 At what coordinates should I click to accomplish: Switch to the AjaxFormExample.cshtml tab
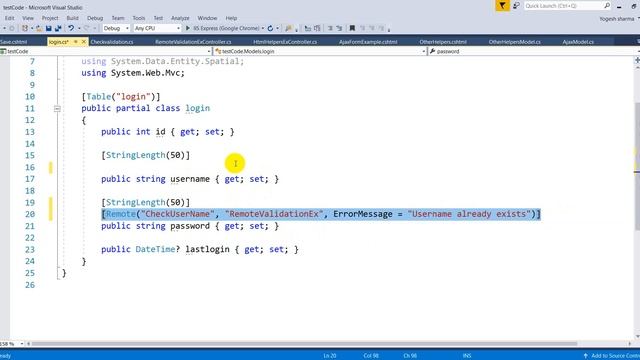(368, 42)
